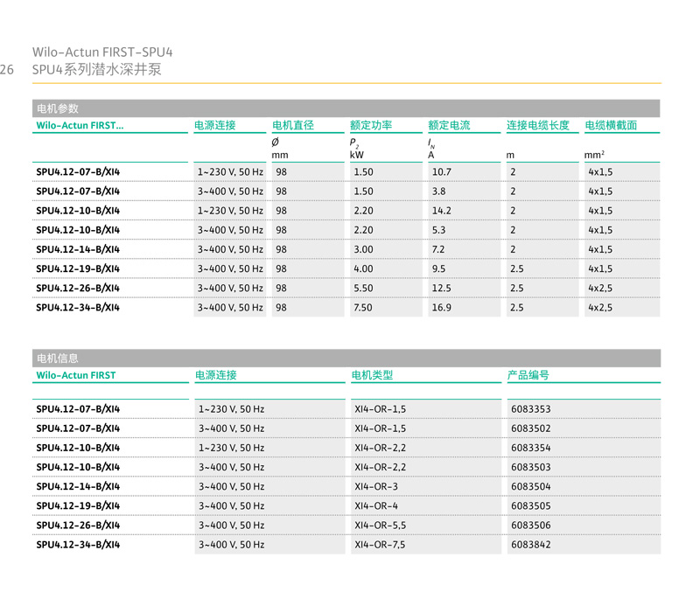Click motor type XI4-OR-5,5
The height and width of the screenshot is (592, 700).
click(x=381, y=526)
